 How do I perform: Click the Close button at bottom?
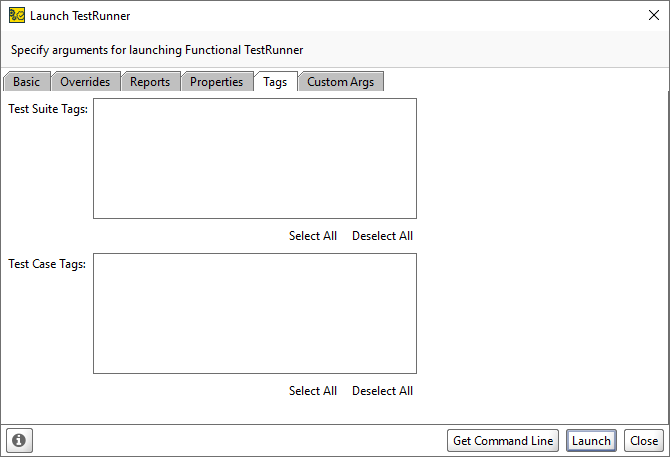644,440
